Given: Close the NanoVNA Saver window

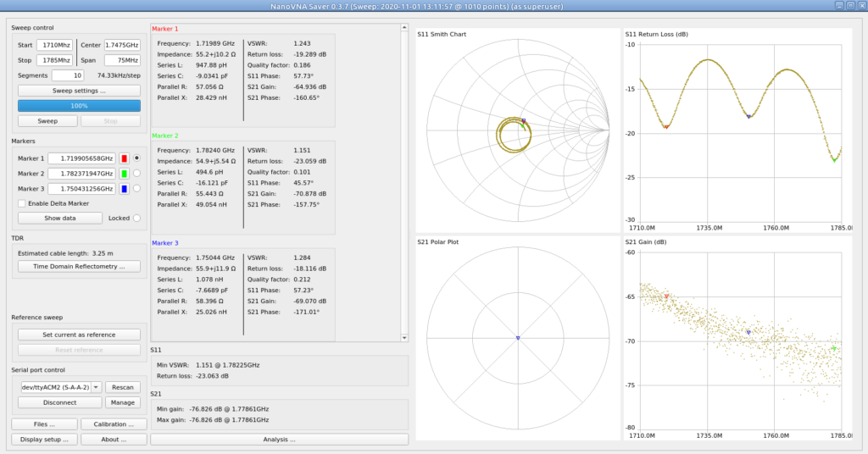Looking at the screenshot, I should coord(861,6).
